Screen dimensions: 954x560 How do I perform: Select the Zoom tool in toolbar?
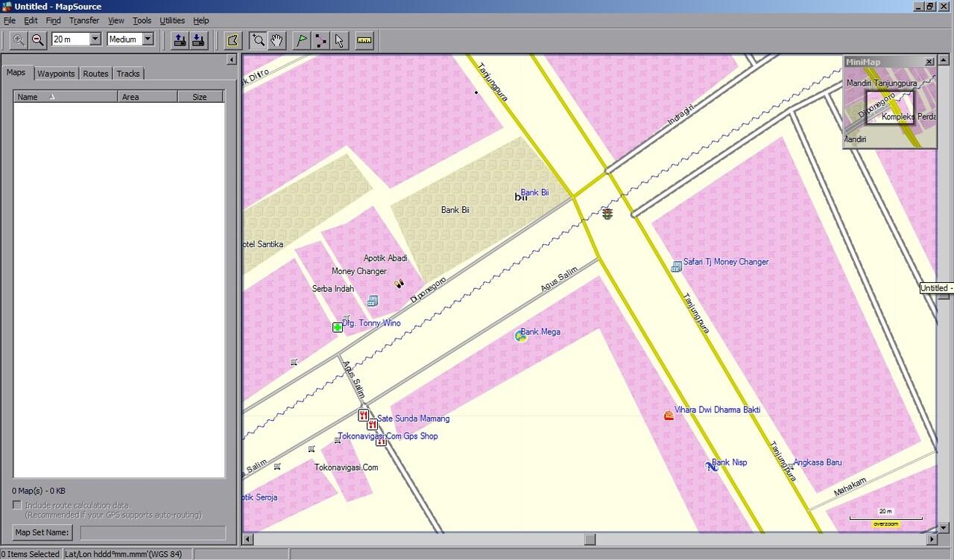click(258, 39)
